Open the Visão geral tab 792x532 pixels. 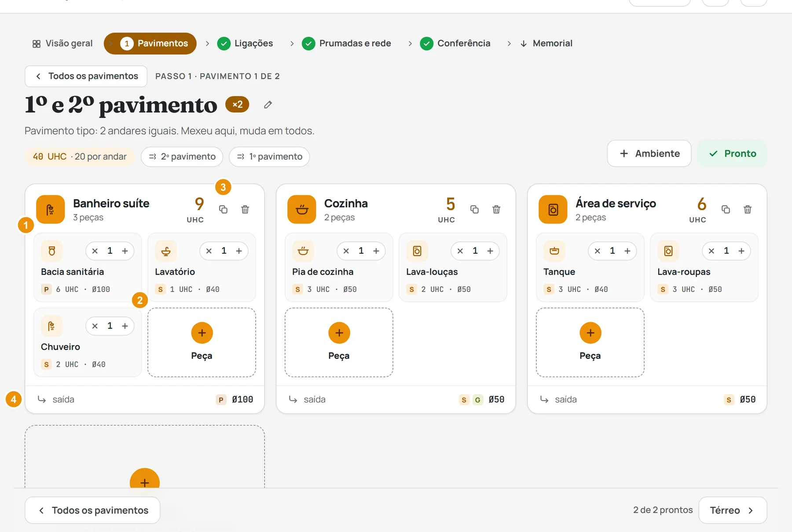[x=62, y=44]
